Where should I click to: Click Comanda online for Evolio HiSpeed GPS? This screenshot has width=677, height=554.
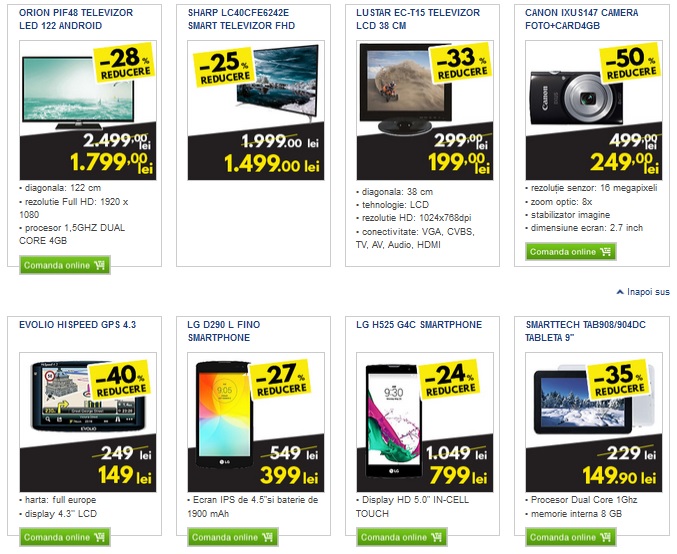click(x=65, y=537)
